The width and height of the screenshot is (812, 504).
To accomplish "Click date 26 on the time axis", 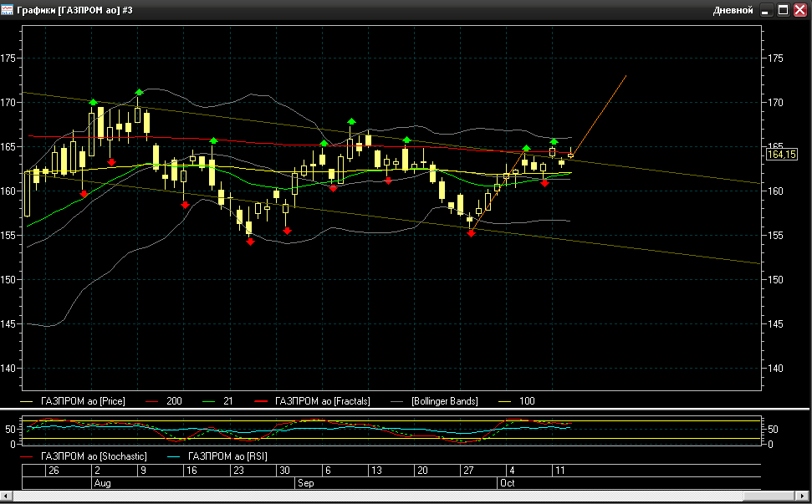I will click(x=54, y=471).
